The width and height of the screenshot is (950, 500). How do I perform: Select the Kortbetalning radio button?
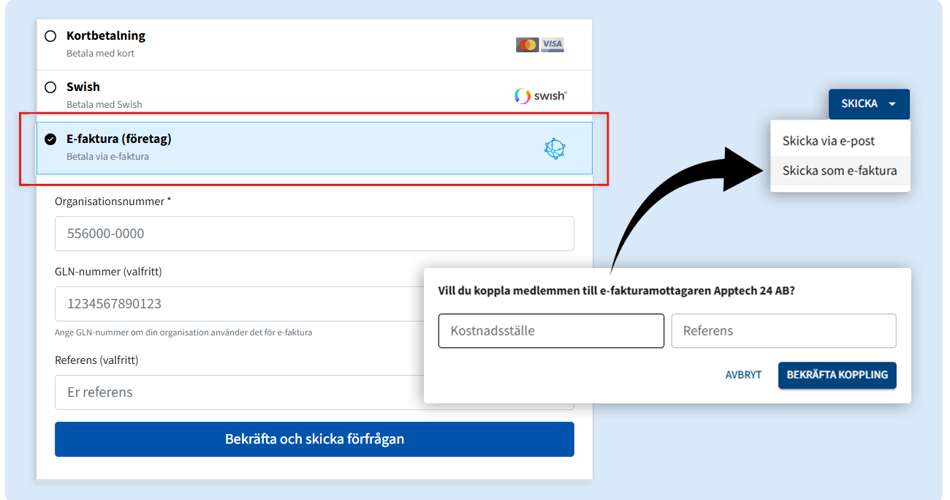[x=51, y=36]
